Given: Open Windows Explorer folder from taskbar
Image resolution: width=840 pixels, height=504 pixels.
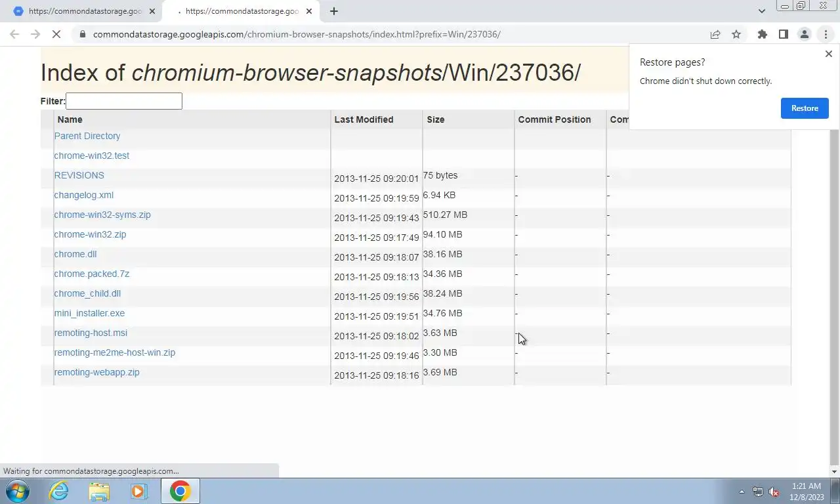Looking at the screenshot, I should [x=99, y=491].
